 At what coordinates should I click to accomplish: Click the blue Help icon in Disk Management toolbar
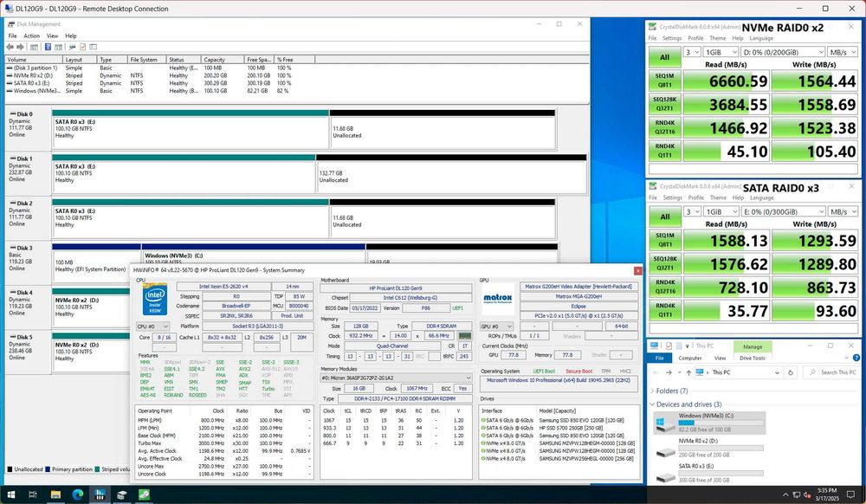(x=48, y=47)
